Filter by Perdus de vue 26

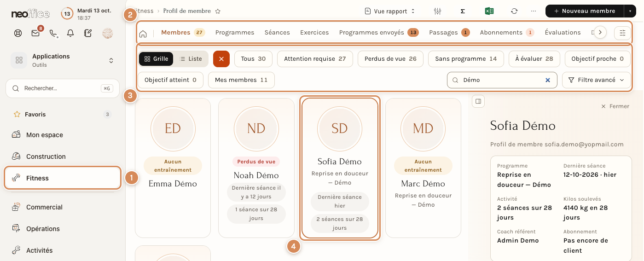click(x=390, y=59)
